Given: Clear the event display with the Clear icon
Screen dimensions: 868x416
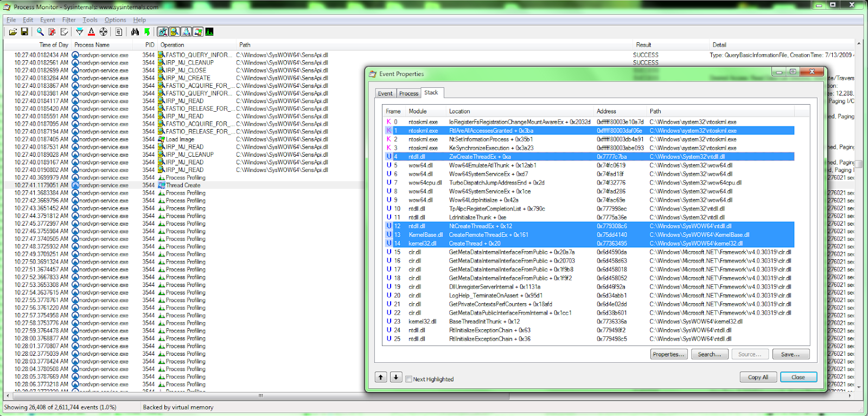Looking at the screenshot, I should (x=64, y=32).
